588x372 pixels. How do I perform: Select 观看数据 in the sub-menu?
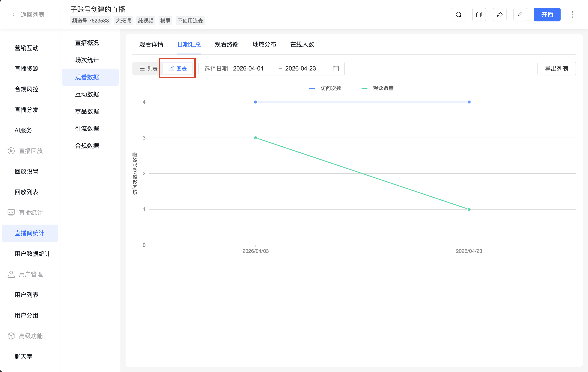pos(90,77)
